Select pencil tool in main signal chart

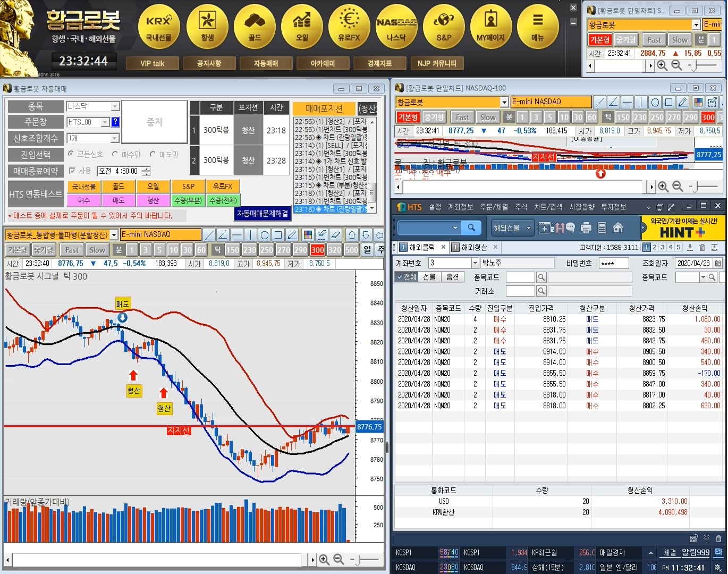pyautogui.click(x=292, y=235)
